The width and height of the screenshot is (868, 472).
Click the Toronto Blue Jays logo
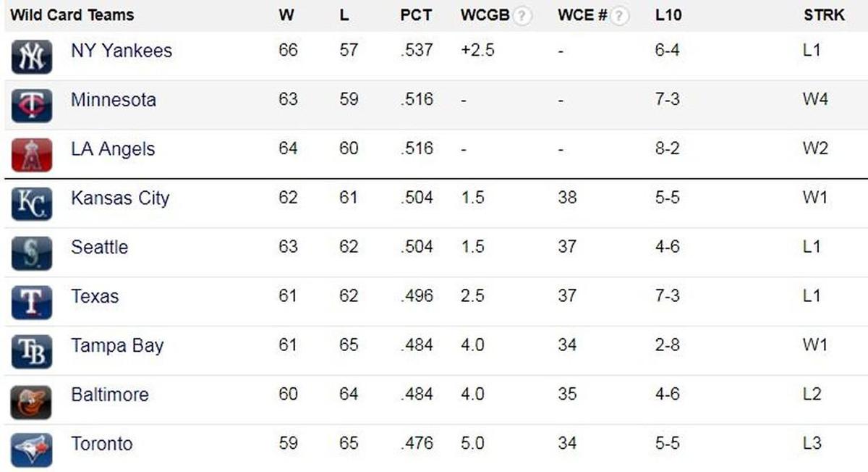31,450
